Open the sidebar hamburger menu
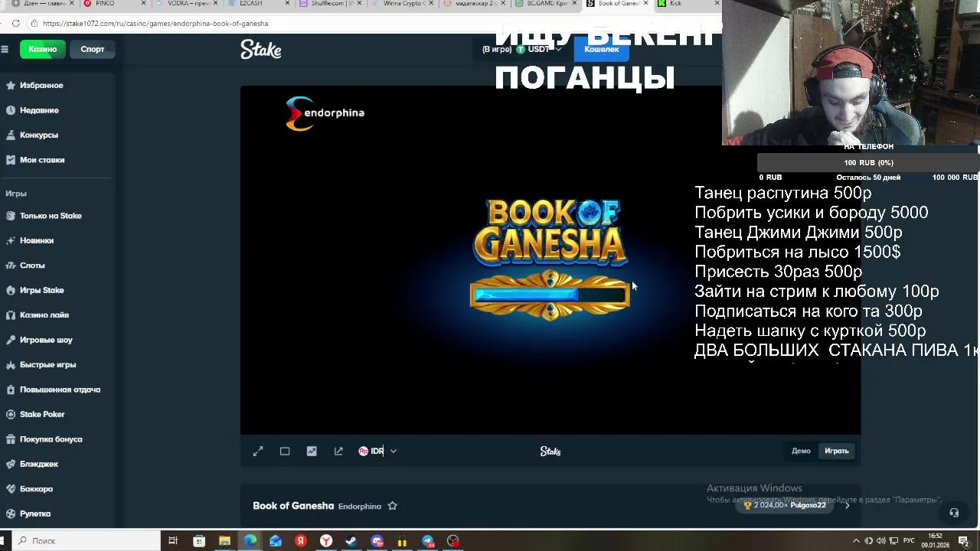This screenshot has width=980, height=551. click(x=5, y=49)
